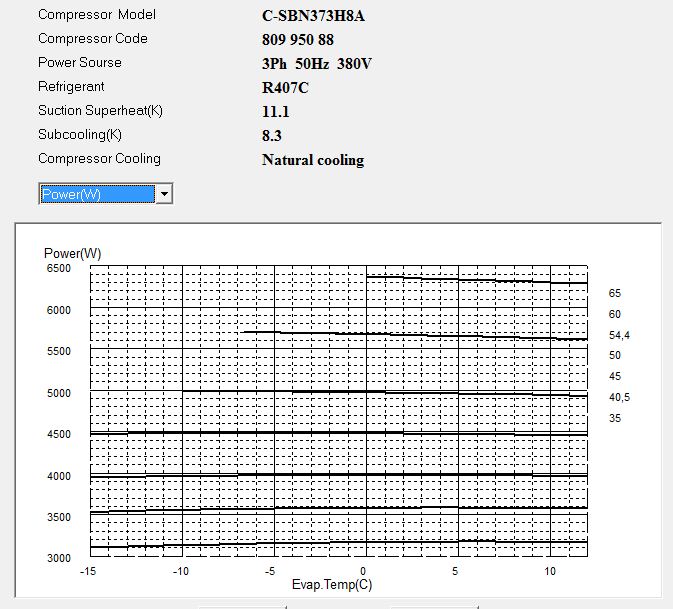
Task: Select the 40,5 legend label
Action: (619, 397)
